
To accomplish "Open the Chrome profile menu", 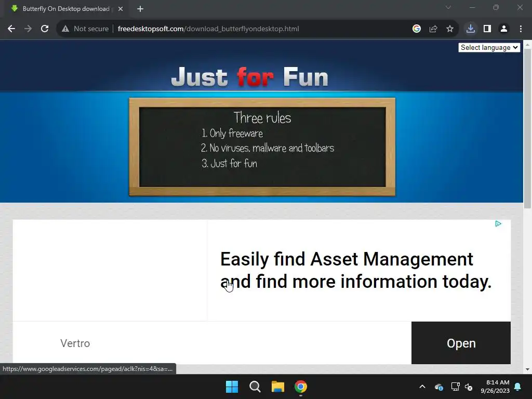I will coord(504,29).
